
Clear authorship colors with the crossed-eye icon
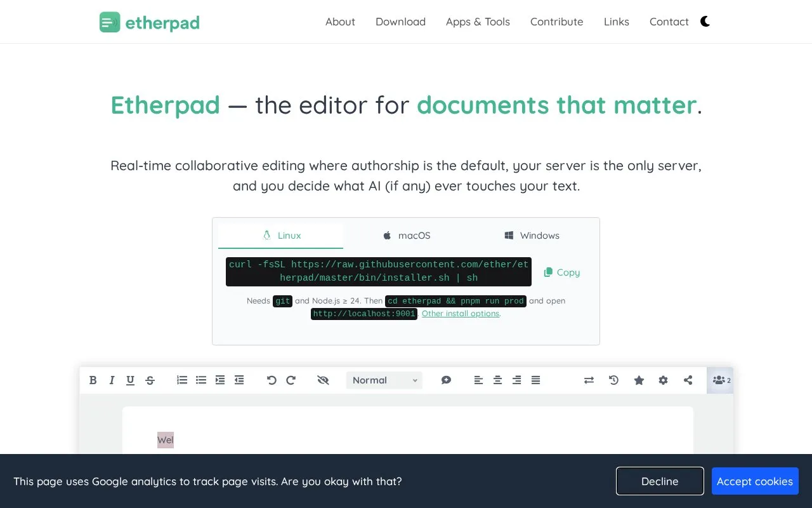323,380
